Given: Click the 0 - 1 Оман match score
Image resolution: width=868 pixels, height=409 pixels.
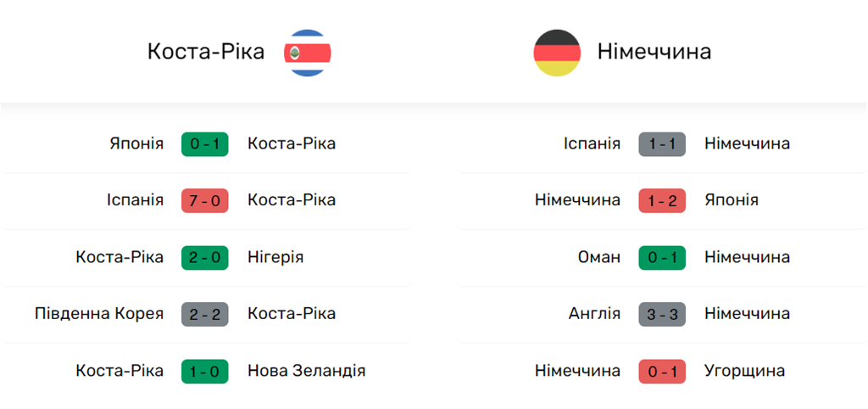Looking at the screenshot, I should point(662,257).
